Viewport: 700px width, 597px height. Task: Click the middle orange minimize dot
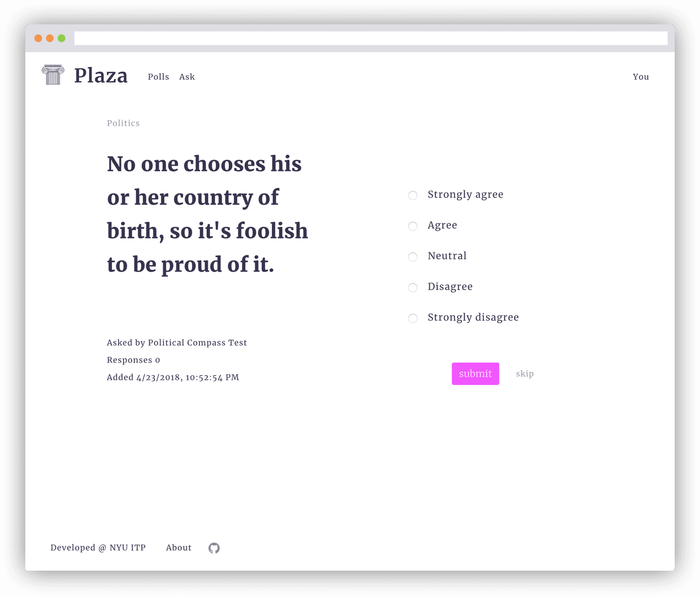(50, 38)
